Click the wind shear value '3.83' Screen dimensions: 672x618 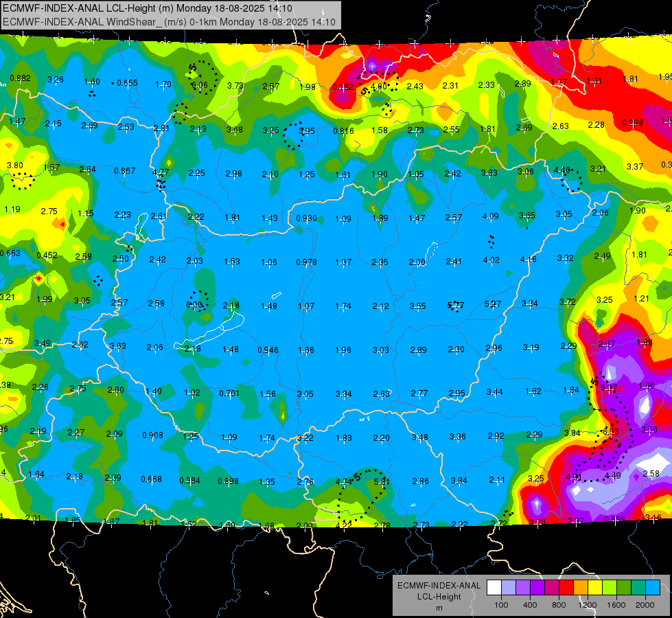pyautogui.click(x=489, y=172)
